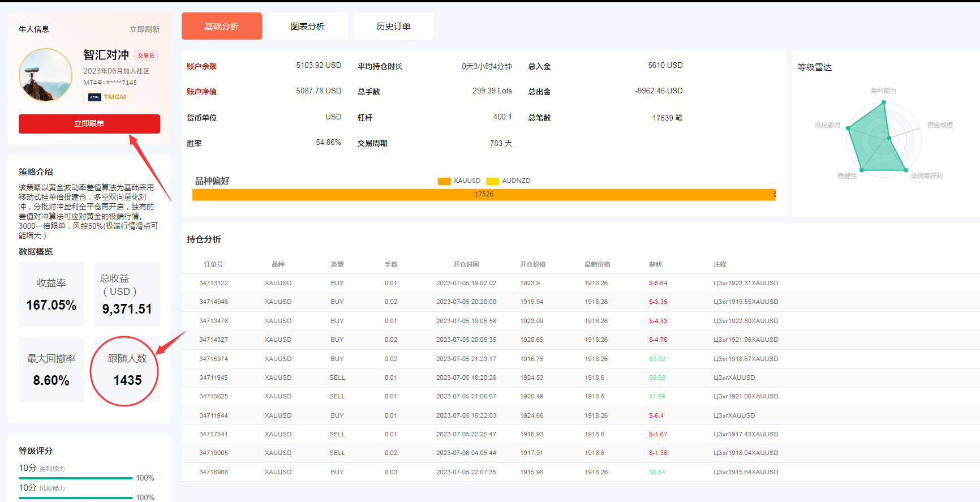This screenshot has width=980, height=502.
Task: Click the 开仓价格 column header
Action: click(533, 264)
